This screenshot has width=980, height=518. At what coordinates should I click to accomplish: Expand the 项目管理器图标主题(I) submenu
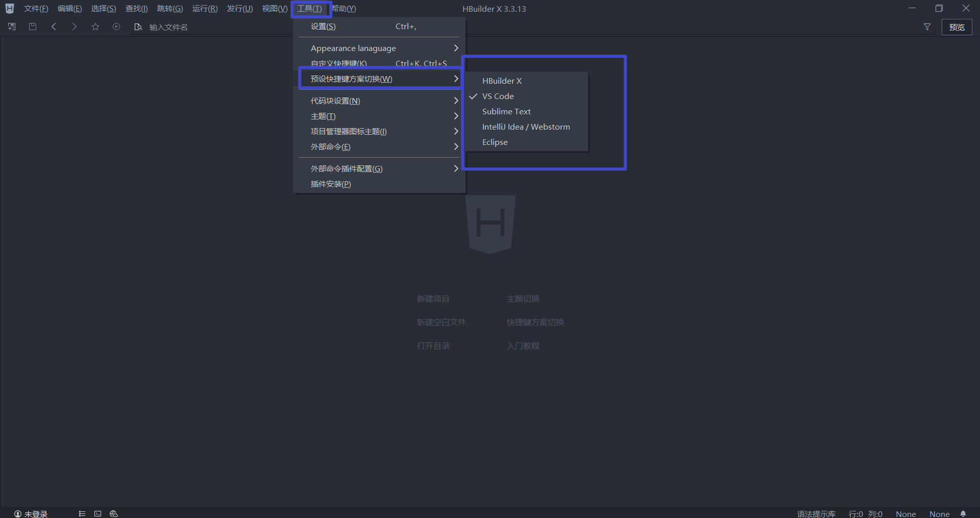(x=379, y=131)
